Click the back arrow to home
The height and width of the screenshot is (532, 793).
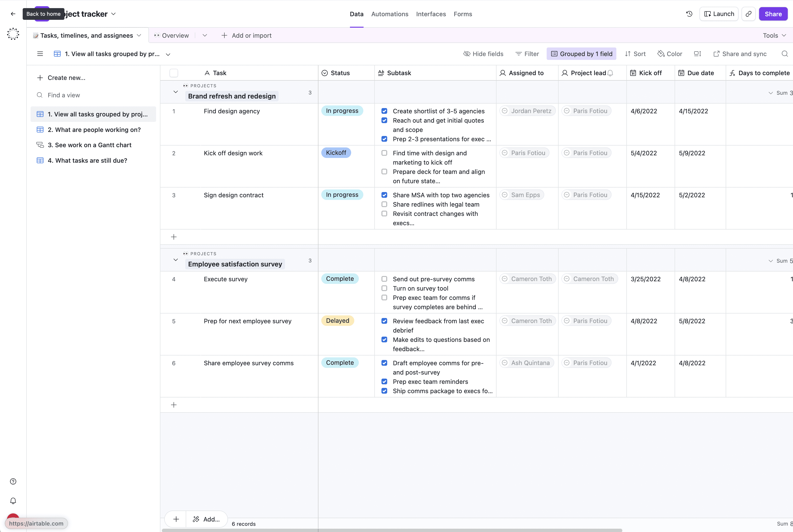(13, 14)
